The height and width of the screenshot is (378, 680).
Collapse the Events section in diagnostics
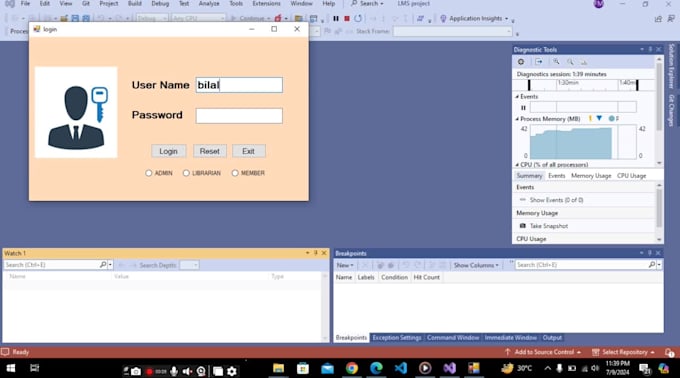[517, 97]
